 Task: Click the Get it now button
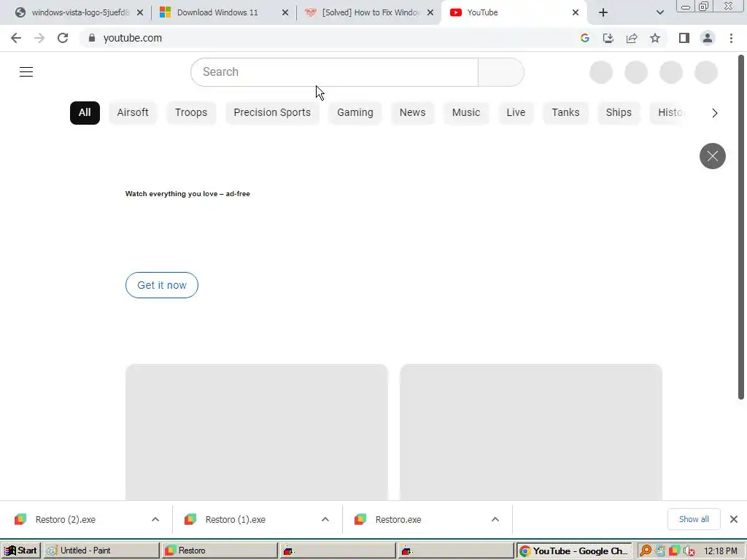click(162, 285)
